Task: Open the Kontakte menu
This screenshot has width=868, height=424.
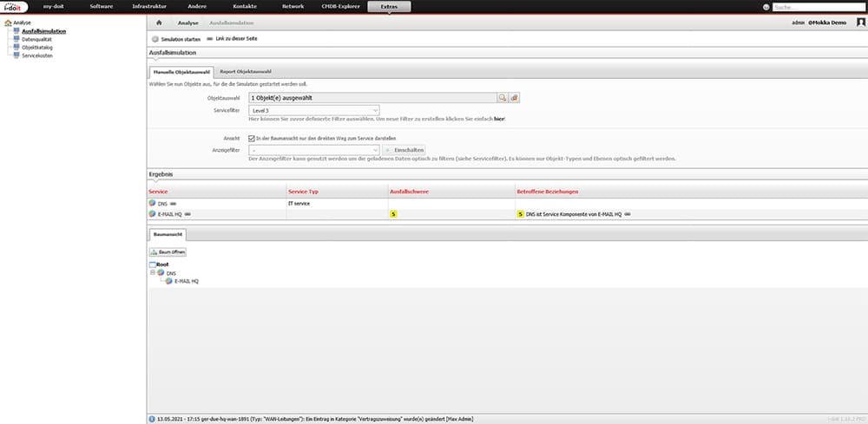Action: pos(246,7)
